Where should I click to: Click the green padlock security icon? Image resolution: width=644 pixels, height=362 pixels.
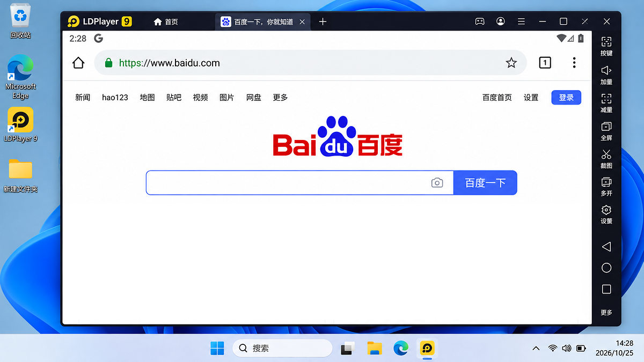coord(108,63)
